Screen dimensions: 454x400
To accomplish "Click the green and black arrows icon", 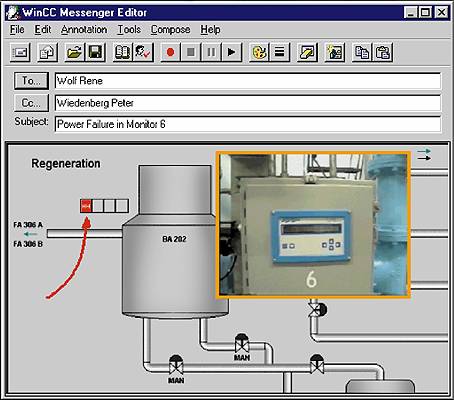I will click(x=424, y=155).
